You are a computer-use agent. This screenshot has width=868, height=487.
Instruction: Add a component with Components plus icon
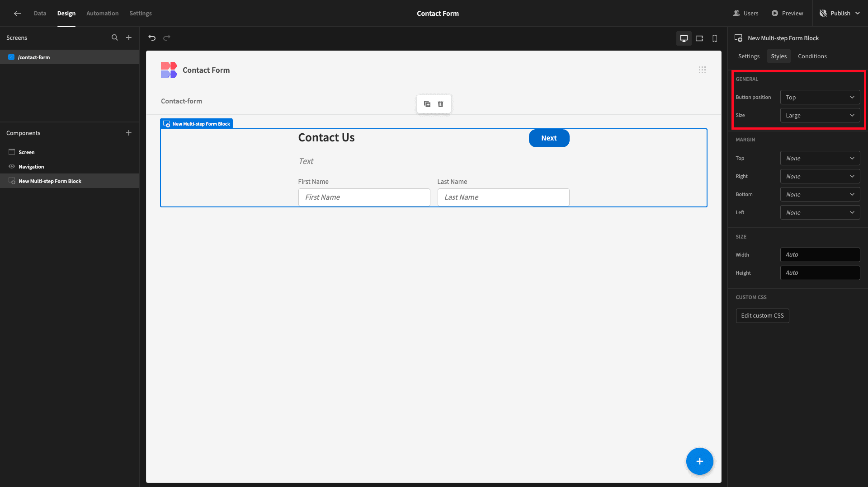coord(129,133)
